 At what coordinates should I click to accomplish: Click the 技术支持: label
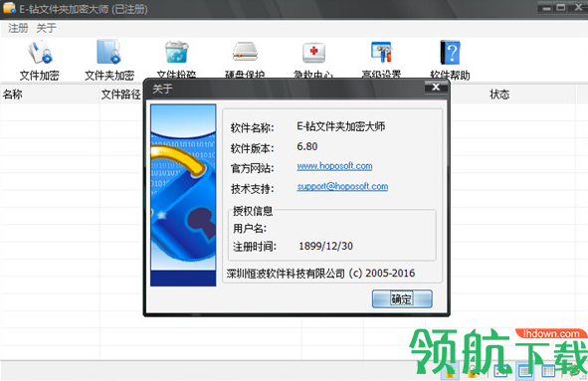coord(253,188)
